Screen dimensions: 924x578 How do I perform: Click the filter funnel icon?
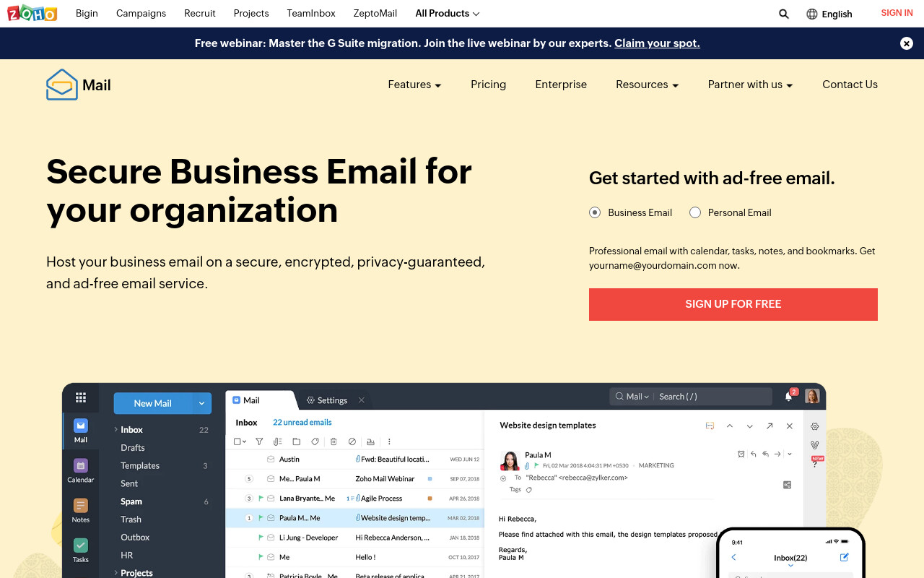point(259,441)
